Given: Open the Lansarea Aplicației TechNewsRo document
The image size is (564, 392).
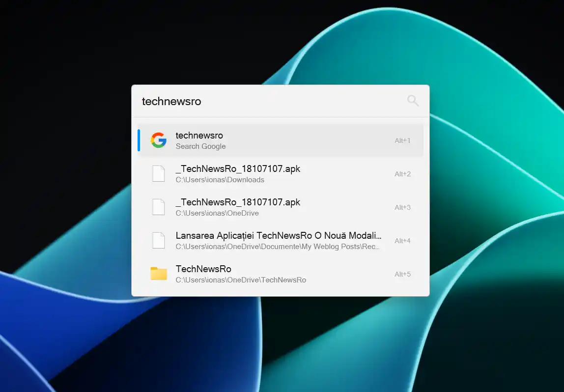Looking at the screenshot, I should click(x=278, y=235).
